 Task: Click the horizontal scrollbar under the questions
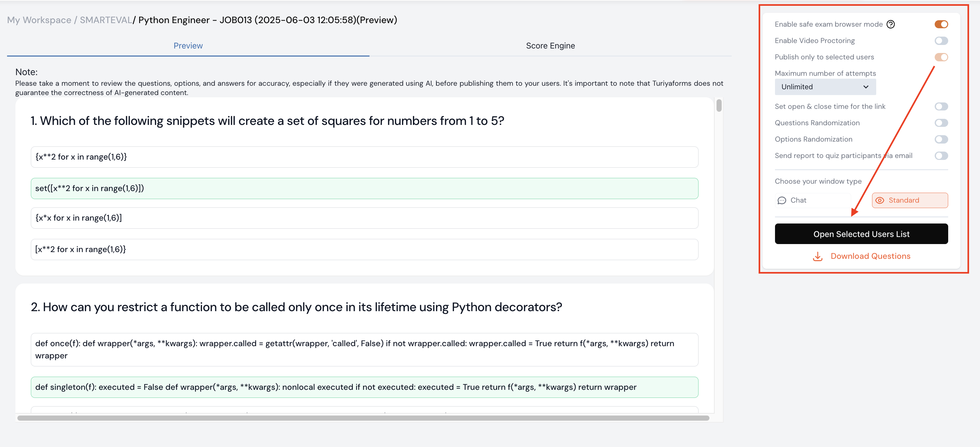point(363,418)
